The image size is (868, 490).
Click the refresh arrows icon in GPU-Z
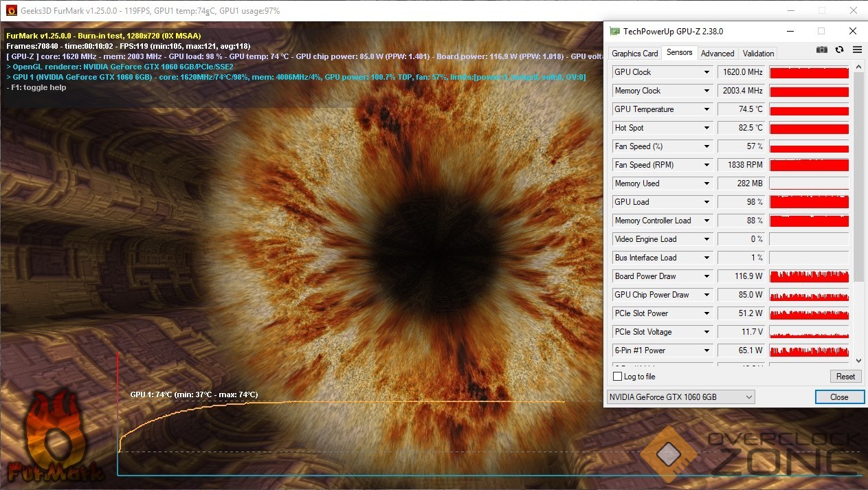click(x=839, y=50)
